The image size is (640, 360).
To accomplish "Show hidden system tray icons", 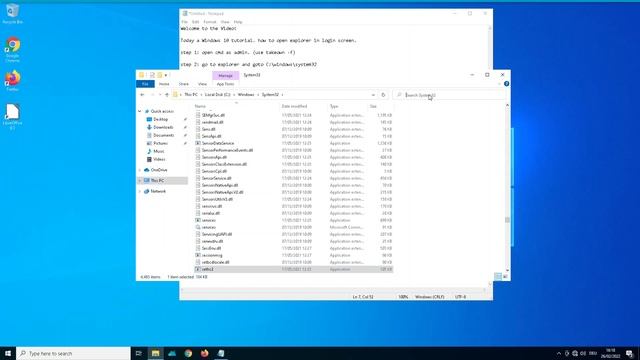I will [559, 353].
